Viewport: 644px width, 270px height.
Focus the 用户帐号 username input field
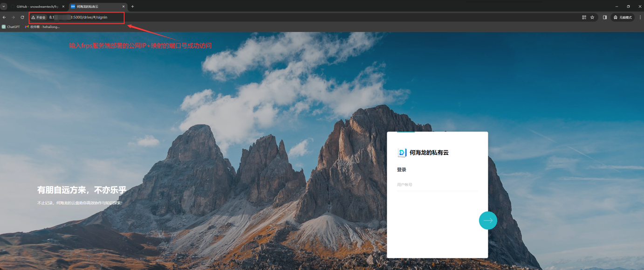(437, 185)
